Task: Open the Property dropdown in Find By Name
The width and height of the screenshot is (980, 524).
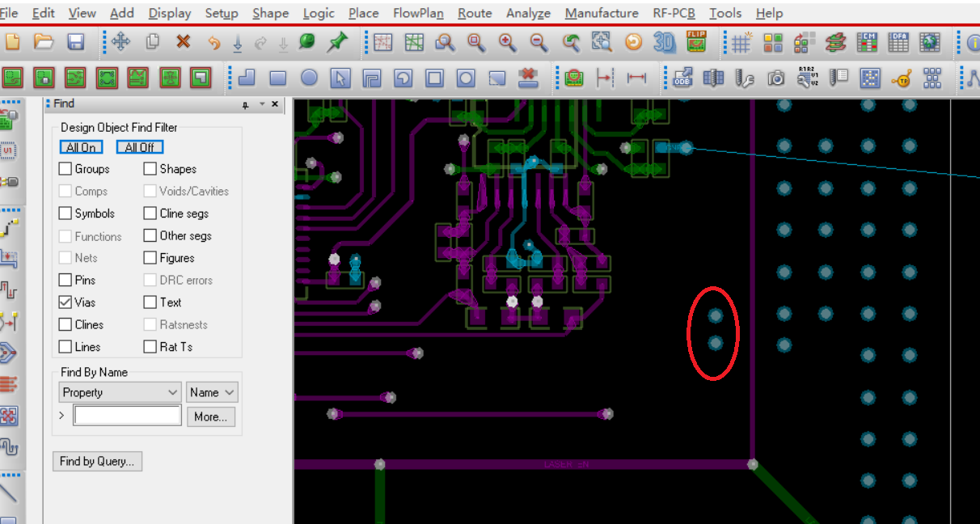Action: pos(120,392)
